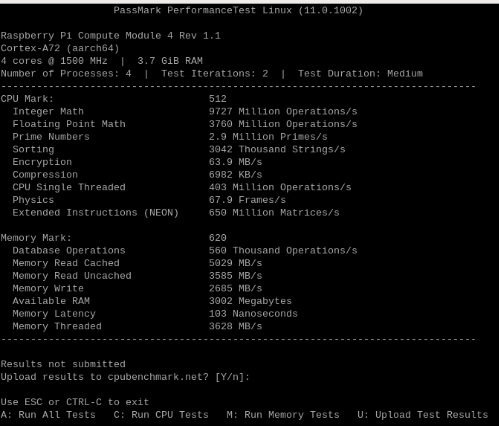
Task: Click the Test Duration: Medium setting
Action: tap(360, 74)
